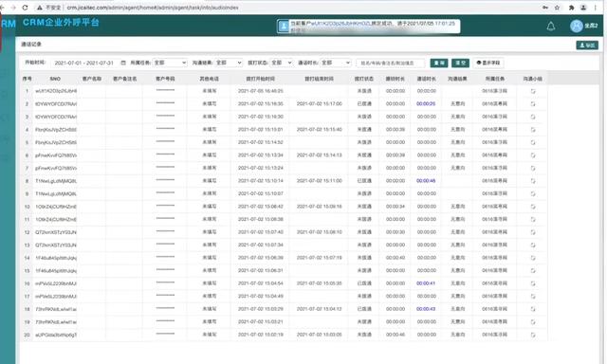Viewport: 607px width, 364px height.
Task: Open the summary icon in row 16
Action: pos(533,283)
